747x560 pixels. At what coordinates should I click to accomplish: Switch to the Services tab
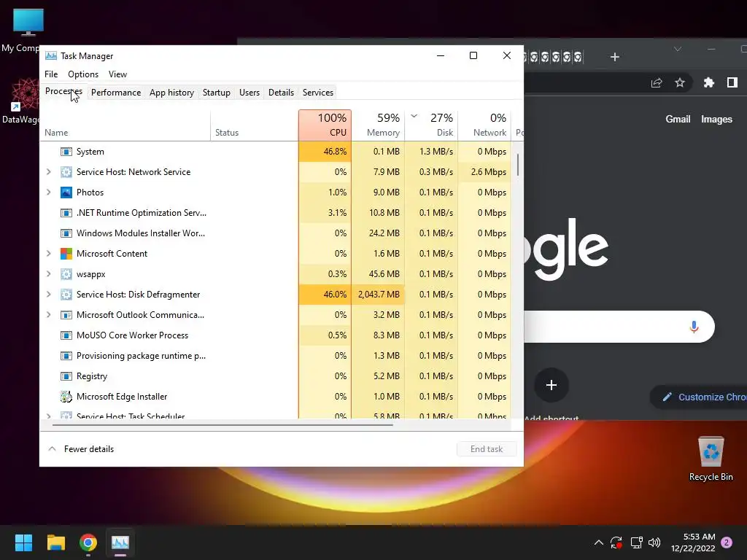pyautogui.click(x=318, y=93)
